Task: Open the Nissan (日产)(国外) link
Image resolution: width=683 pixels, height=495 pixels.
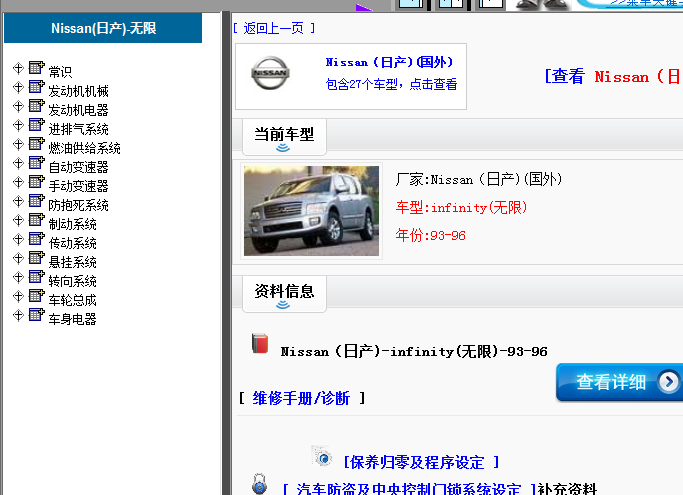Action: (x=389, y=62)
